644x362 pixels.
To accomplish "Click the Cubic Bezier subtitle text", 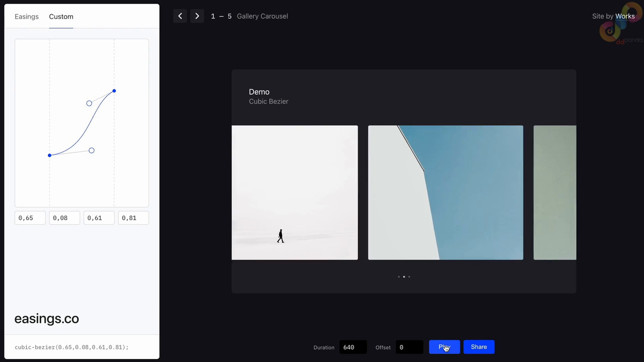I will click(269, 102).
